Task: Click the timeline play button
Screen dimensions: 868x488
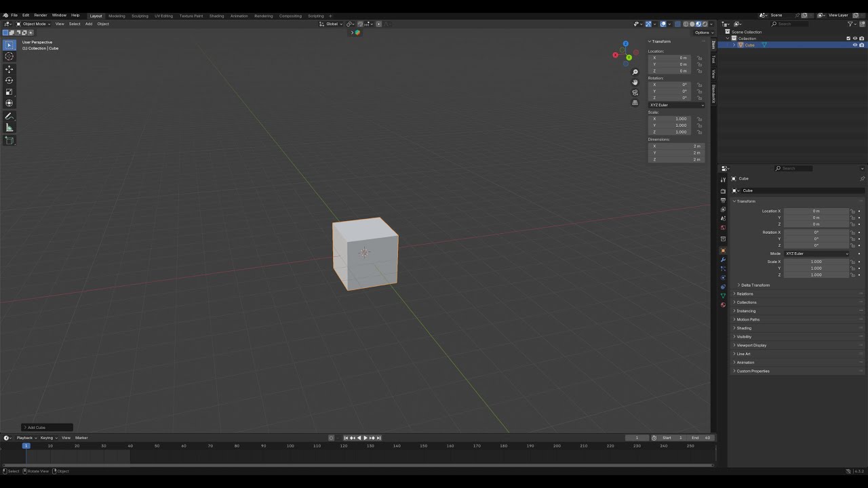Action: pos(366,438)
